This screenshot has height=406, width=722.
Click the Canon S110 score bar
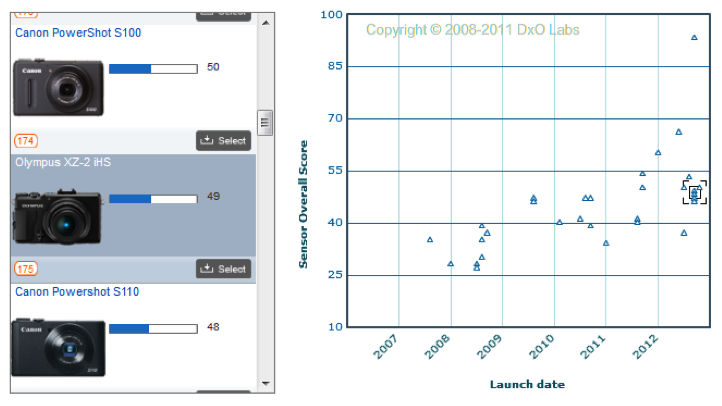pos(153,329)
